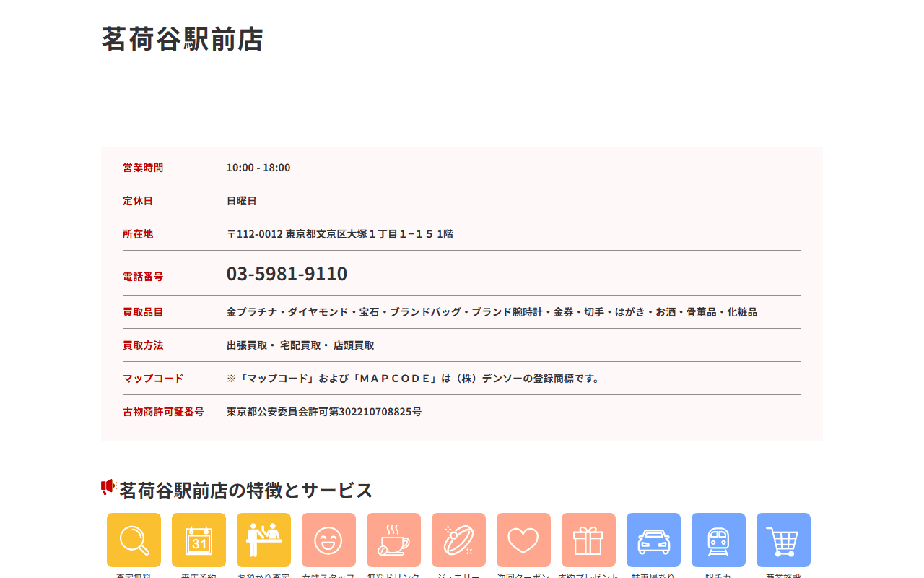Click the 出張買取・宅配買取・店頭買取 text

pos(300,345)
